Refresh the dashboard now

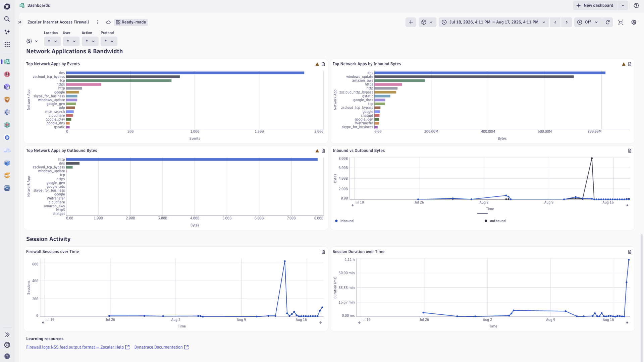[607, 22]
